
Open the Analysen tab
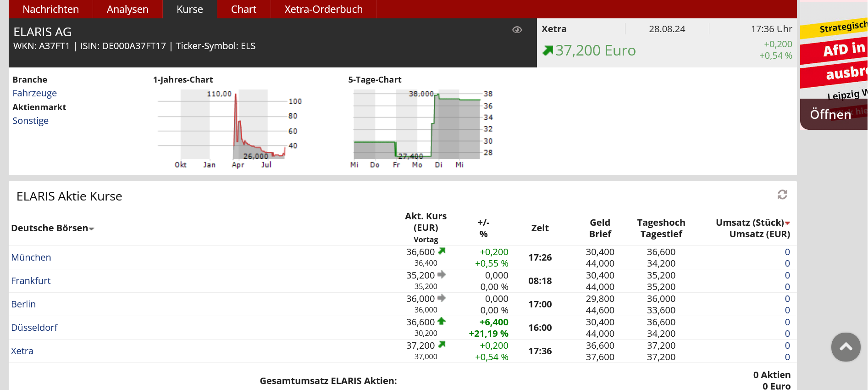pos(127,9)
